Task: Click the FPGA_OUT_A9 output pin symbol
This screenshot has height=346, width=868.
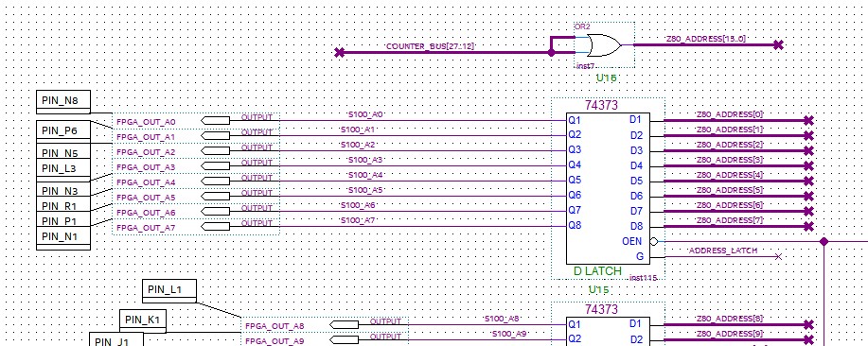Action: click(344, 340)
